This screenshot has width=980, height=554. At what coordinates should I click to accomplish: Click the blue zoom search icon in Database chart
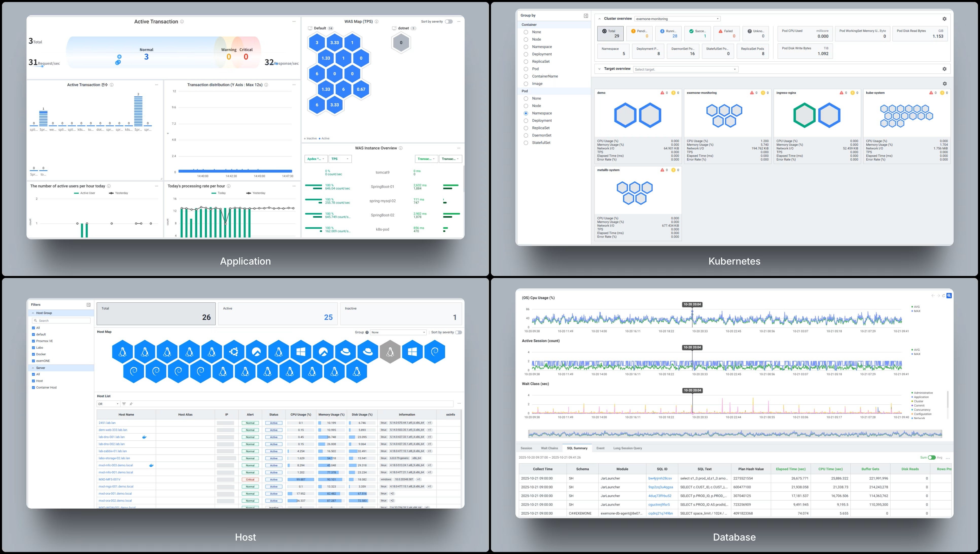pos(949,296)
